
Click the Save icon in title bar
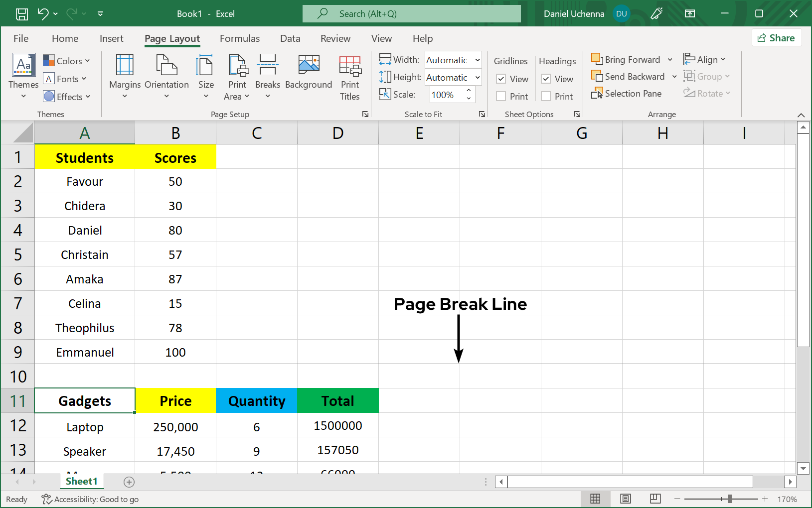point(22,14)
